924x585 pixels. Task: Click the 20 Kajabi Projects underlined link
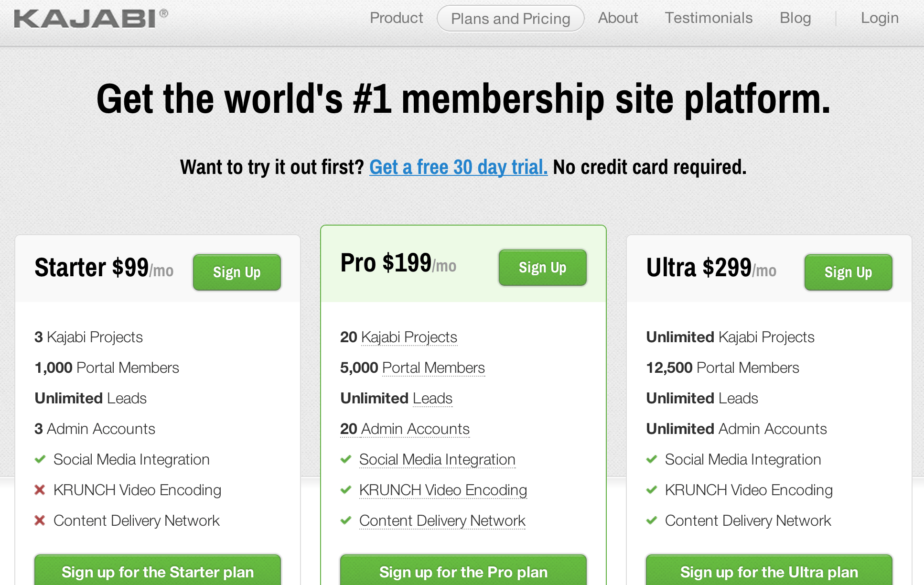(408, 337)
